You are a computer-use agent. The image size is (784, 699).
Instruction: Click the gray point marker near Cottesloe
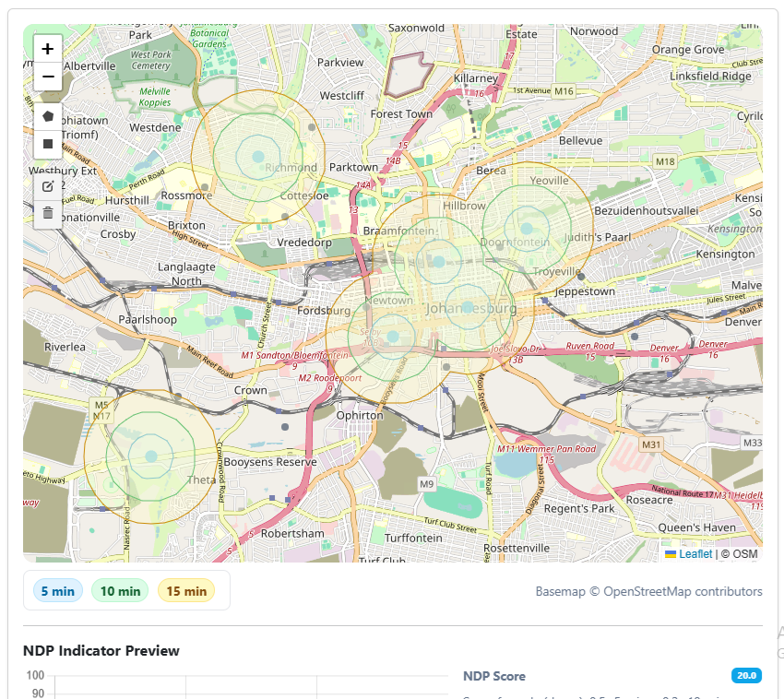(285, 216)
